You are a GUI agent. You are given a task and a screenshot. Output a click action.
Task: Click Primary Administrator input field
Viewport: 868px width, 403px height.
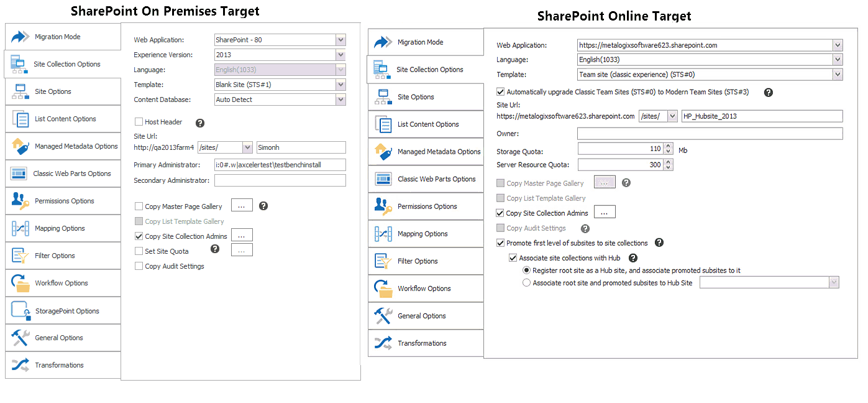click(280, 165)
